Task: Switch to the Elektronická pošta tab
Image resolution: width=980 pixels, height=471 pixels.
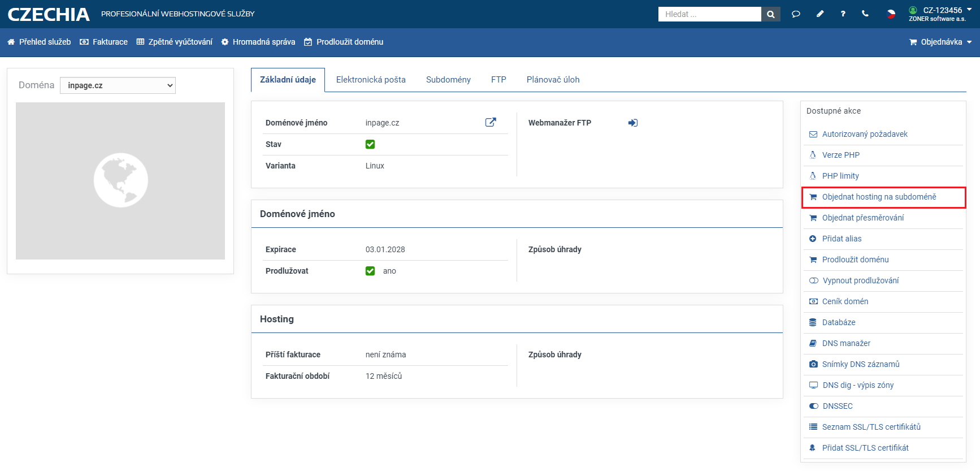Action: 371,80
